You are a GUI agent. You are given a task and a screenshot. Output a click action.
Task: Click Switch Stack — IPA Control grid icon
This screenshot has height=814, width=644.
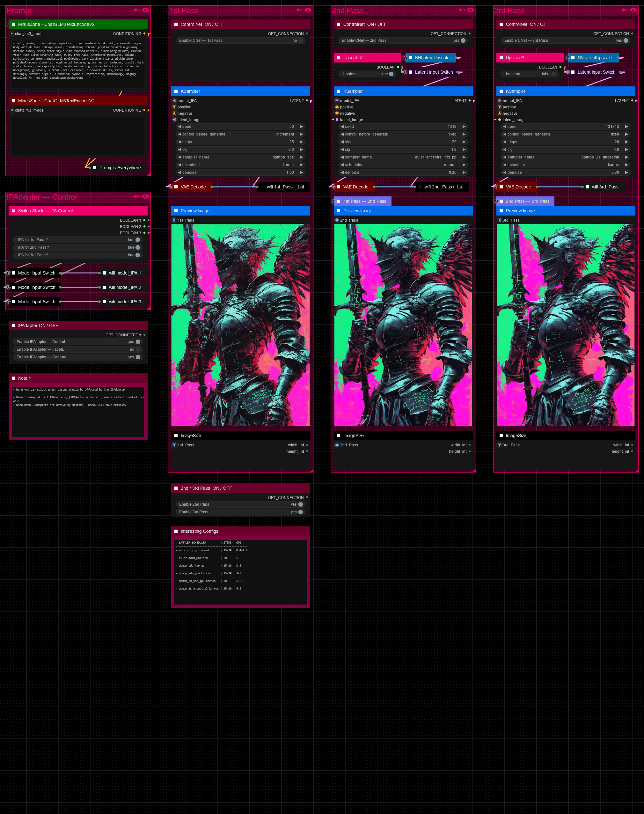[x=13, y=211]
